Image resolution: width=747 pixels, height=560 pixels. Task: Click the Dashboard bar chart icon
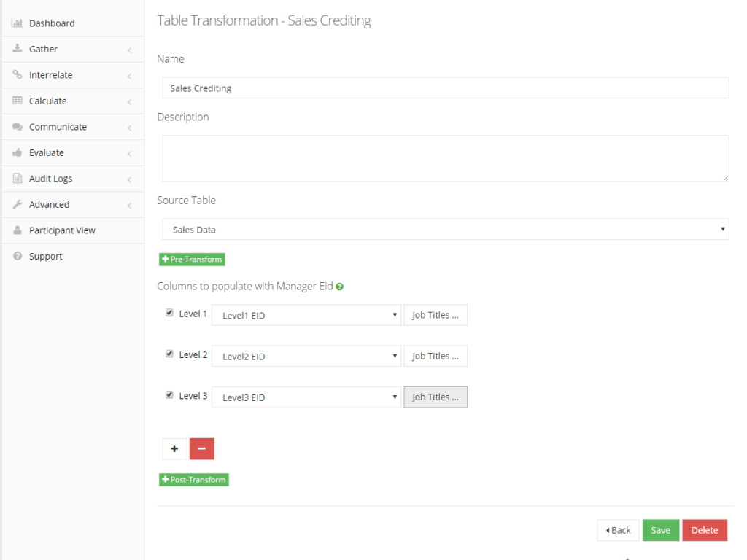click(18, 23)
